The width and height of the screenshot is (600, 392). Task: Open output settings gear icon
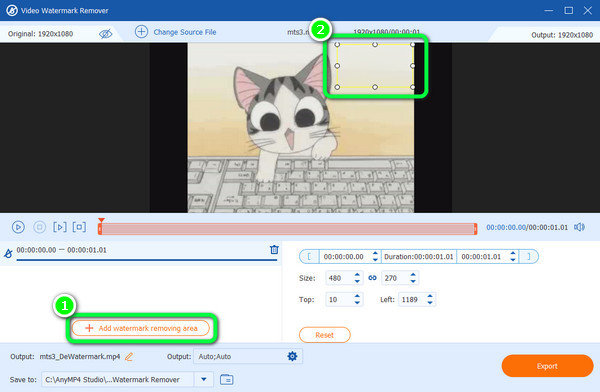coord(292,356)
